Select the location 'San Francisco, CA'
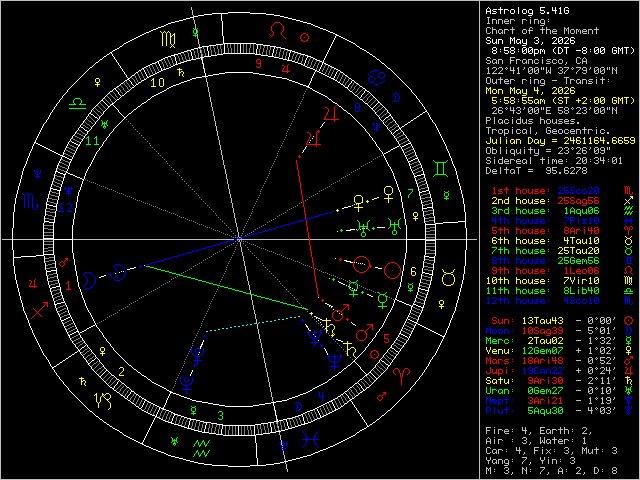This screenshot has width=640, height=480. pyautogui.click(x=536, y=61)
